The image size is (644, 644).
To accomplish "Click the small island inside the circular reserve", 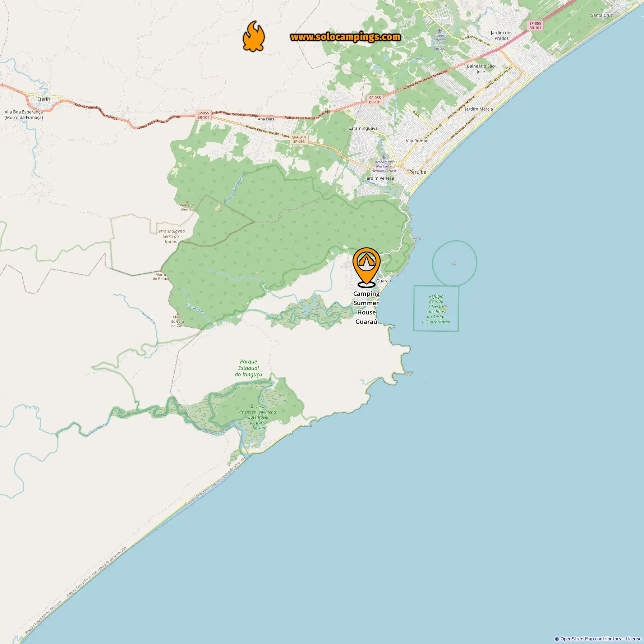I will click(x=454, y=264).
